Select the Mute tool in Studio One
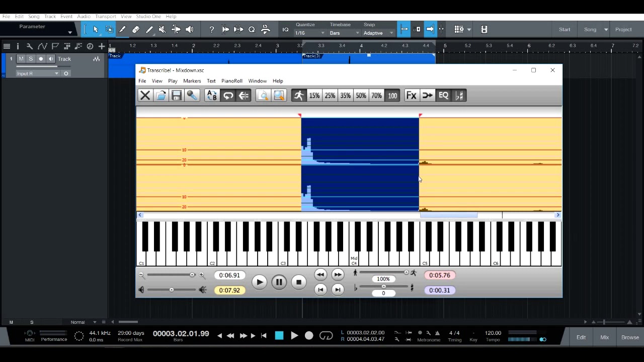644x362 pixels. click(x=163, y=30)
